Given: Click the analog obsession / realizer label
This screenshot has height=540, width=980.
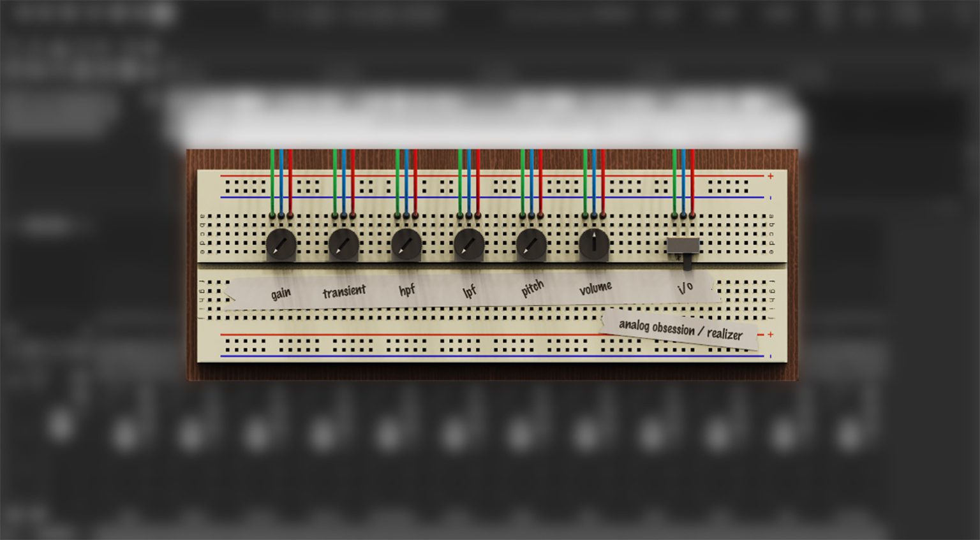Looking at the screenshot, I should [681, 330].
